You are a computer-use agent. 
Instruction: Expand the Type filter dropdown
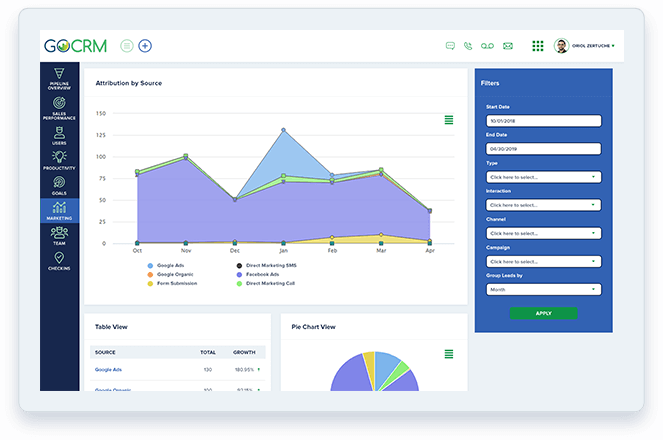coord(543,177)
